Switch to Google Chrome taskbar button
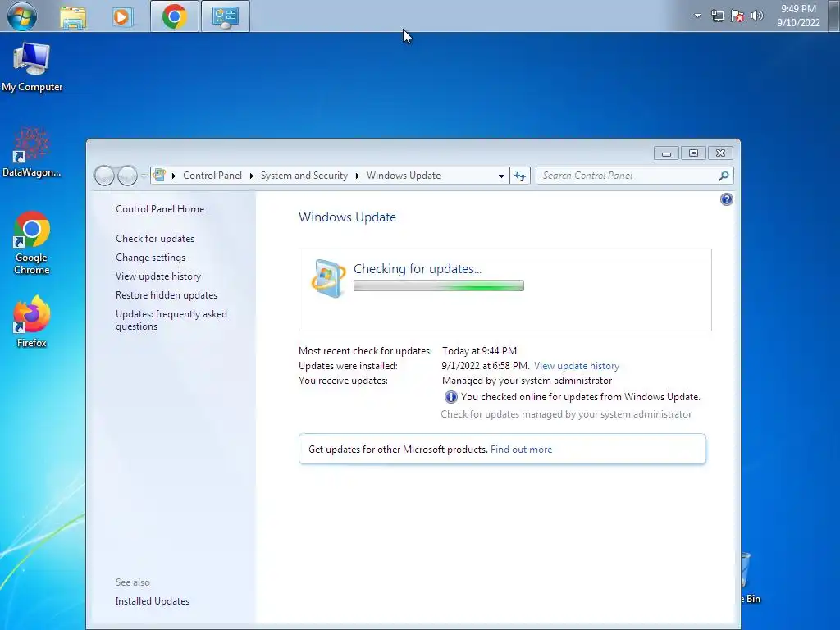The height and width of the screenshot is (630, 840). (x=175, y=16)
